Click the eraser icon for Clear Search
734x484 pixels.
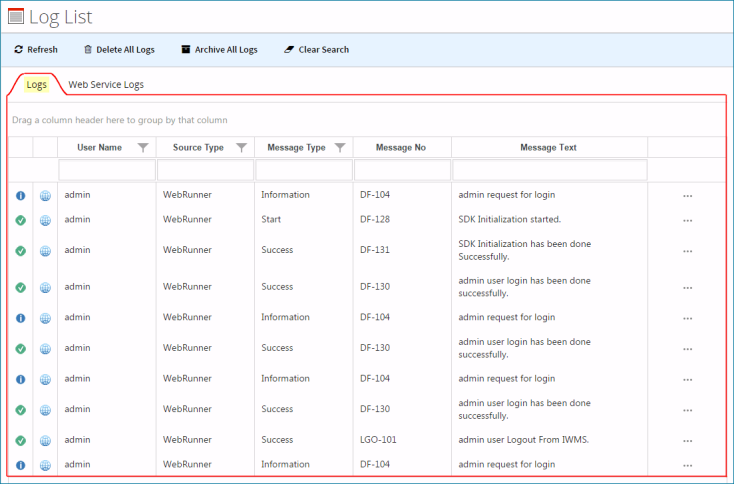coord(289,50)
